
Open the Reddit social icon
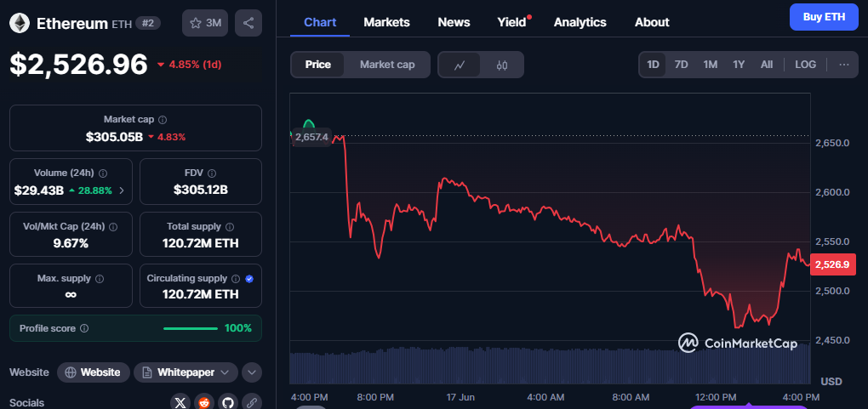(x=203, y=402)
